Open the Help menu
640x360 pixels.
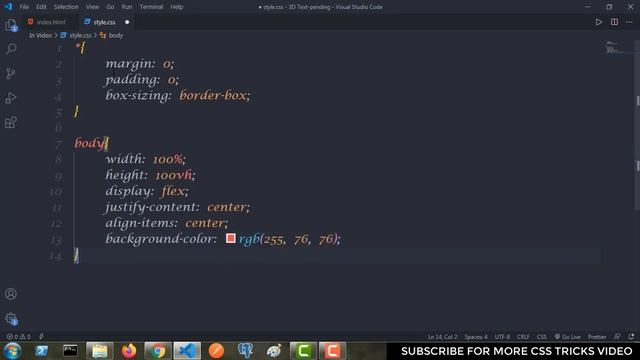177,7
